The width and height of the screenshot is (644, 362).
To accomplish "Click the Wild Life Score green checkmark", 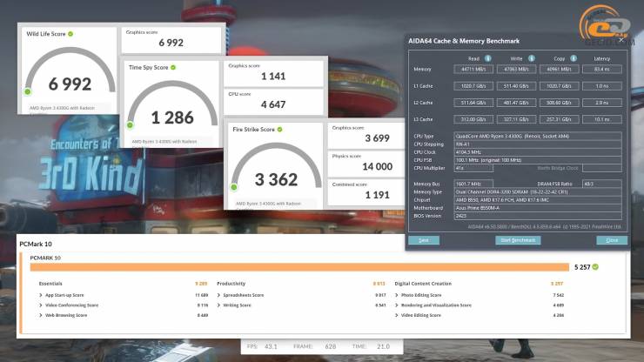I will click(x=70, y=34).
